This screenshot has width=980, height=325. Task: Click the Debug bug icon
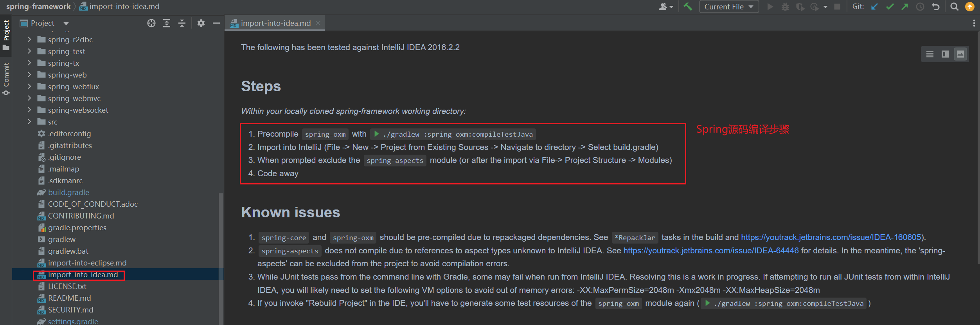point(785,7)
